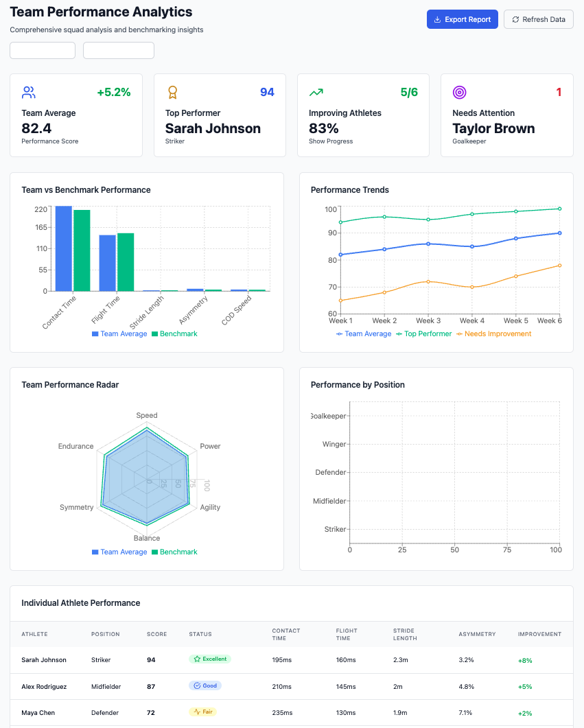Select Alex Rodriguez in the athlete table
Viewport: 584px width, 728px height.
pos(44,687)
